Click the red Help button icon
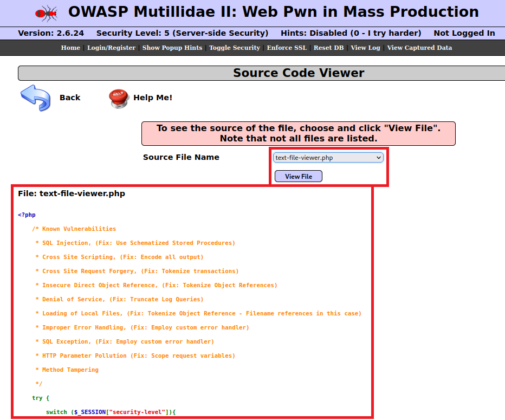Viewport: 505px width, 420px height. coord(119,99)
